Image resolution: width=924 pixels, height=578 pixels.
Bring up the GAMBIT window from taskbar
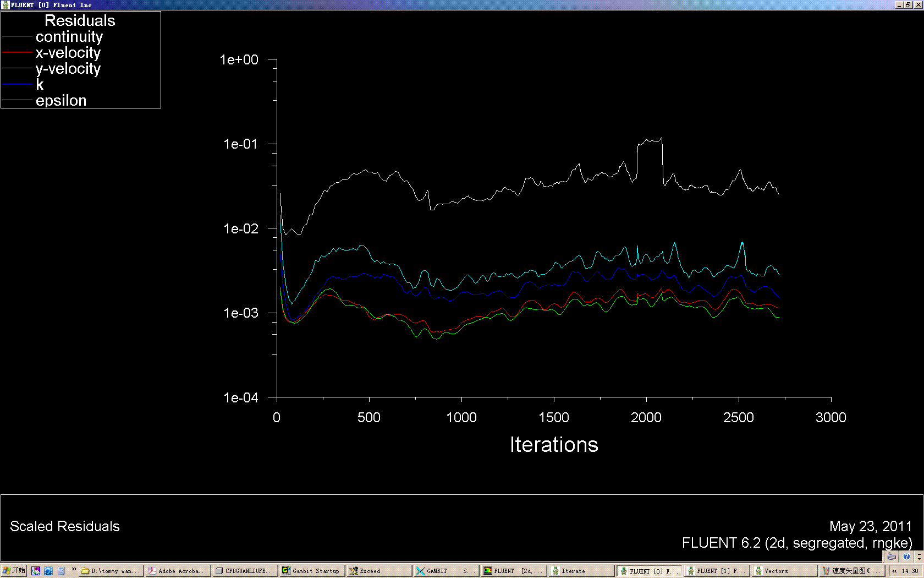pos(446,571)
